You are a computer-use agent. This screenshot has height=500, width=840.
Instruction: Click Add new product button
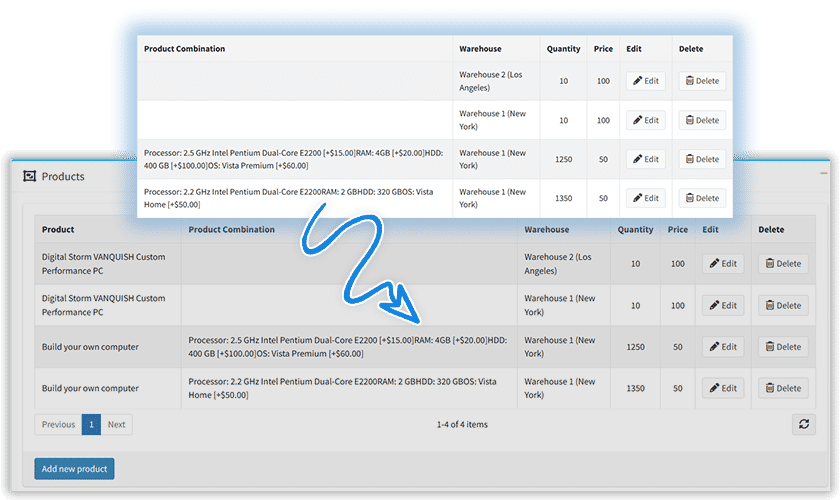pyautogui.click(x=74, y=468)
